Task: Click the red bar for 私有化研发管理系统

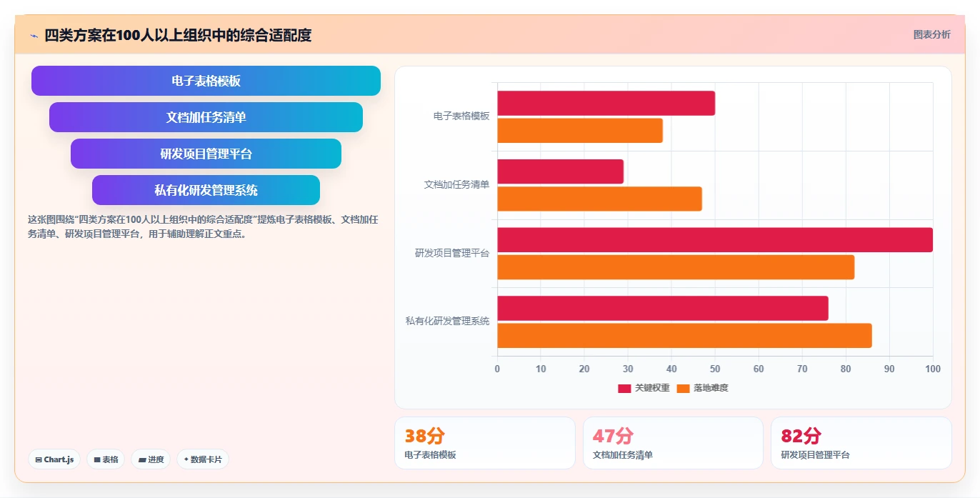Action: click(663, 309)
